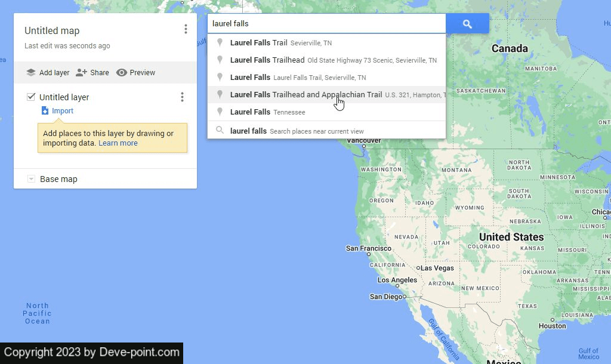The height and width of the screenshot is (364, 611).
Task: Click the blue search magnifier button
Action: pyautogui.click(x=467, y=24)
